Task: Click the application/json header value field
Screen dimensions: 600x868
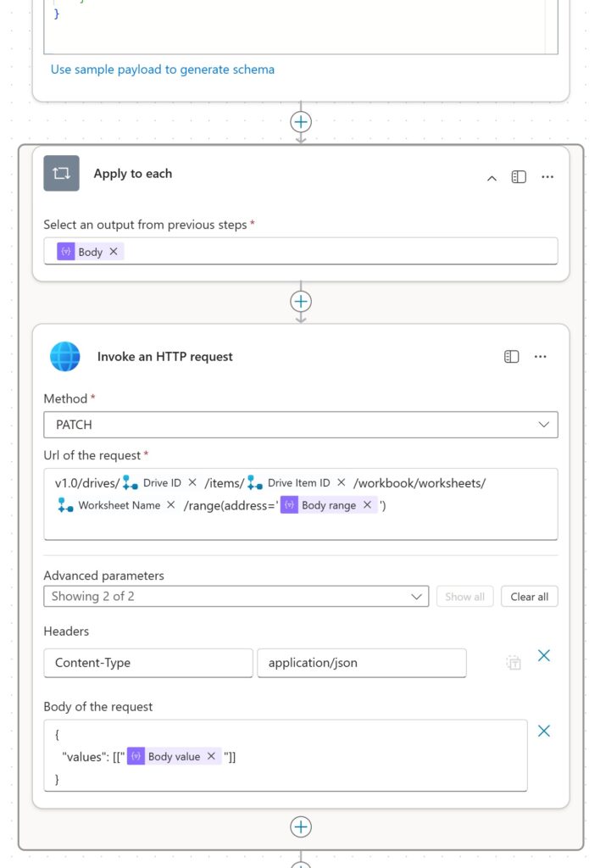Action: point(361,663)
